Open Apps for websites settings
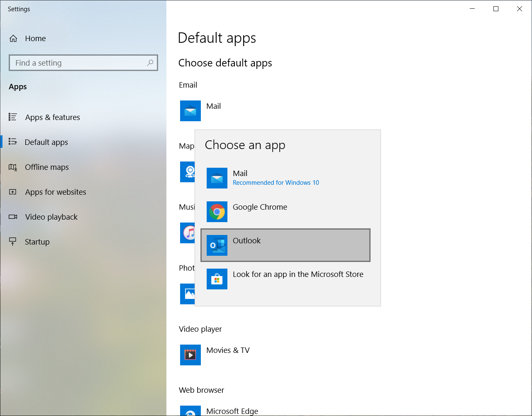This screenshot has width=532, height=416. [x=83, y=192]
